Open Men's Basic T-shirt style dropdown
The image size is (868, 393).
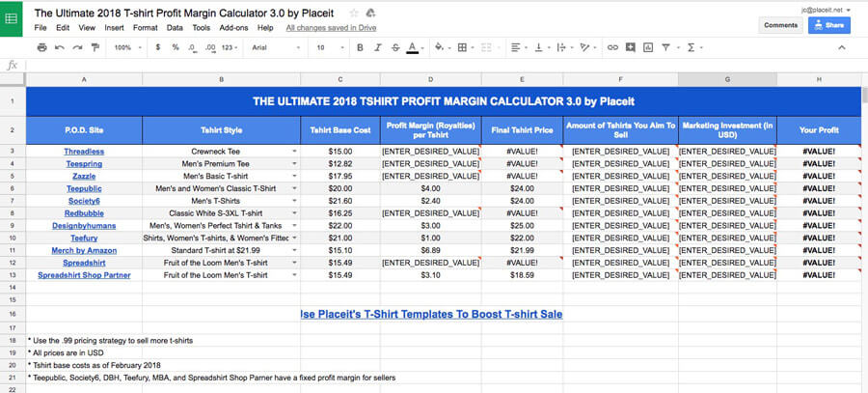point(294,177)
